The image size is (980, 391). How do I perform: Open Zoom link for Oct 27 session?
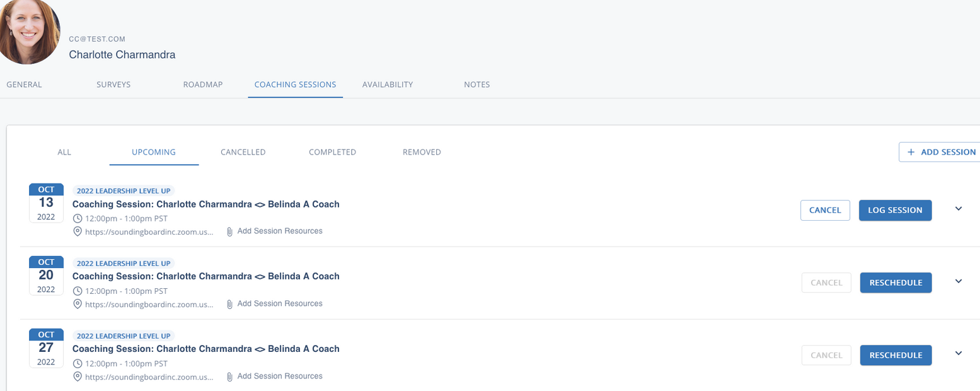point(149,376)
